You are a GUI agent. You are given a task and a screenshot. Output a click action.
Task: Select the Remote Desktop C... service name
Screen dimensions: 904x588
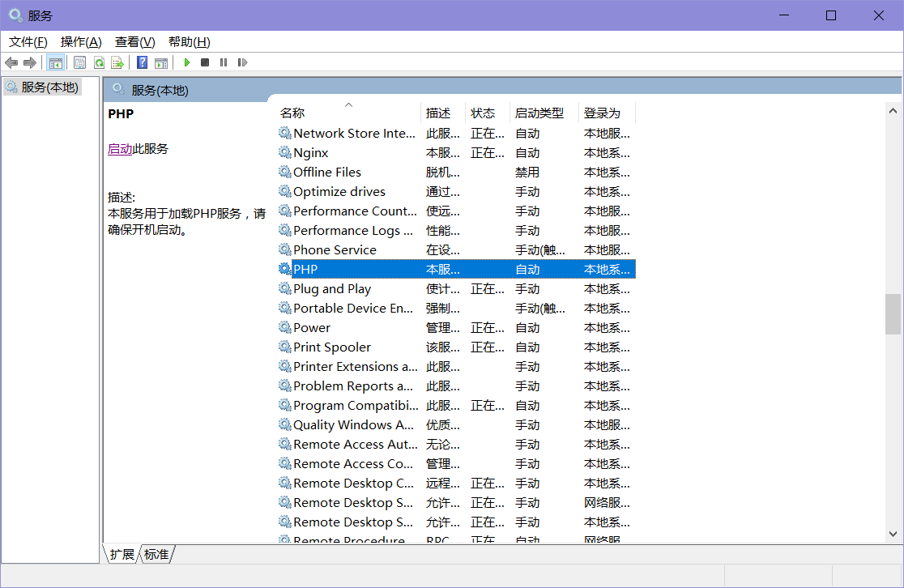tap(353, 483)
